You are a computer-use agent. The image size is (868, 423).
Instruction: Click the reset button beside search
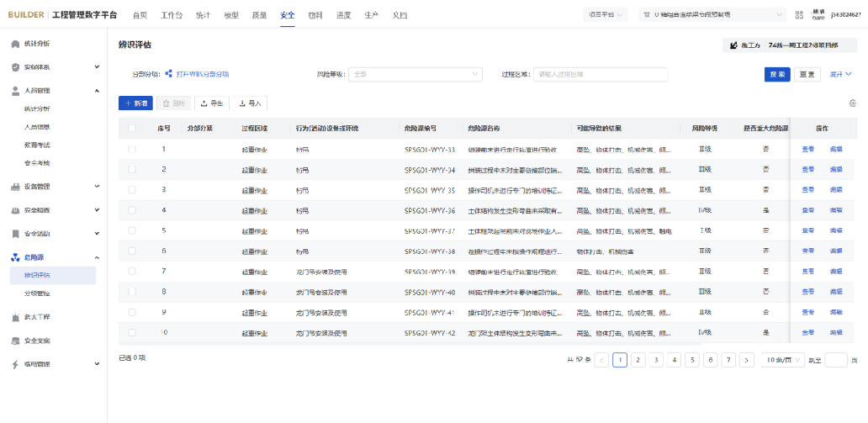click(807, 74)
